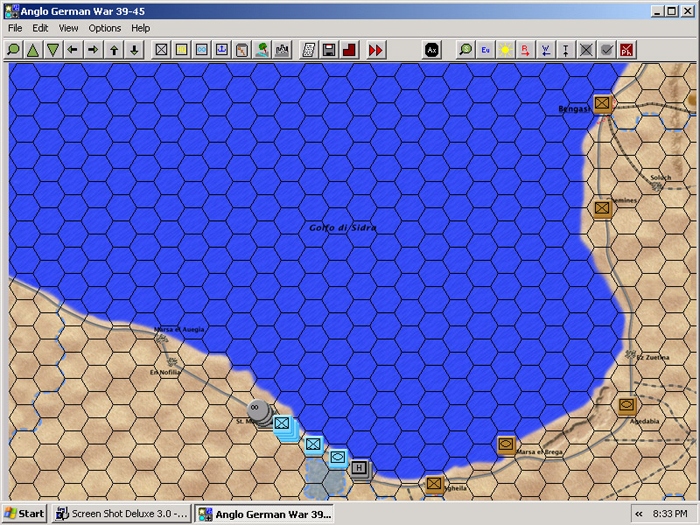Select the brown unit counter at Bengasi
This screenshot has width=700, height=525.
point(602,104)
